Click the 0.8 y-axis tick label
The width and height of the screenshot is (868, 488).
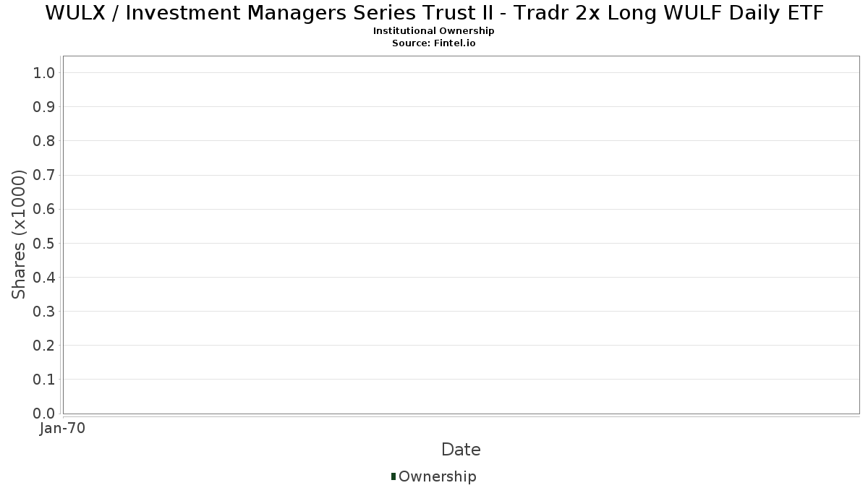pyautogui.click(x=44, y=141)
